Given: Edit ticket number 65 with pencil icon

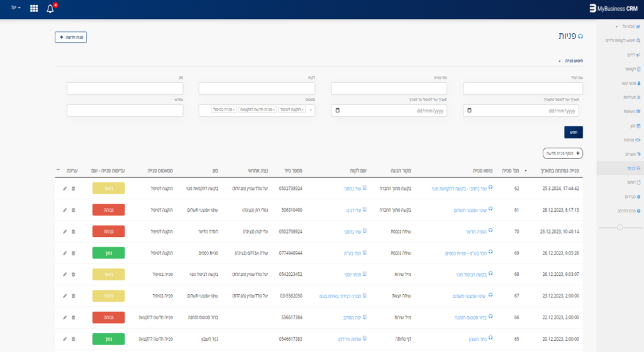Looking at the screenshot, I should point(65,339).
